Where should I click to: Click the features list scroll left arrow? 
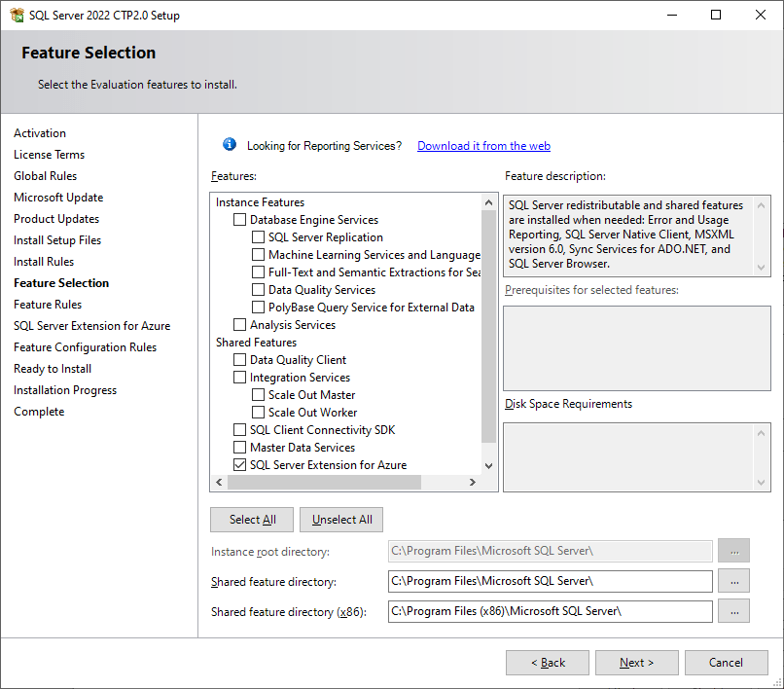[219, 482]
